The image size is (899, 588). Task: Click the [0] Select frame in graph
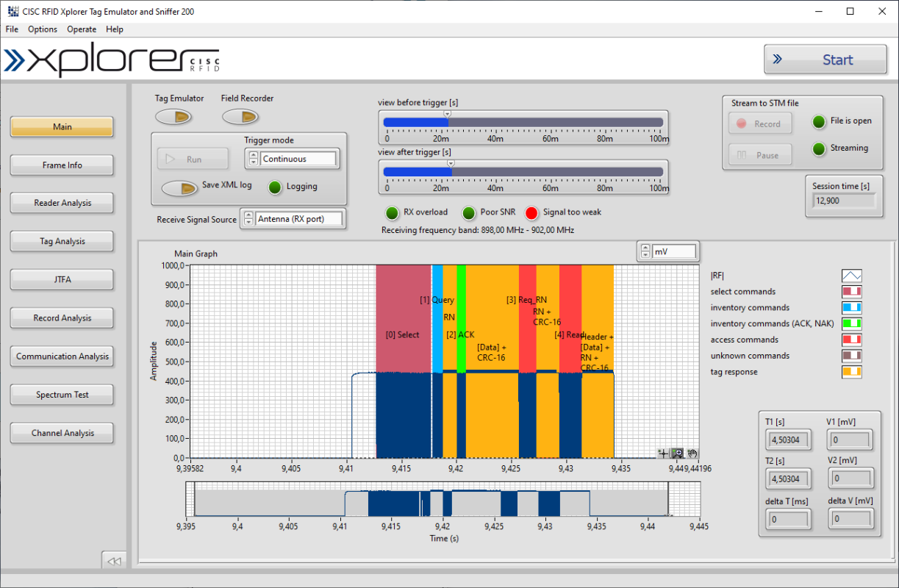coord(403,360)
